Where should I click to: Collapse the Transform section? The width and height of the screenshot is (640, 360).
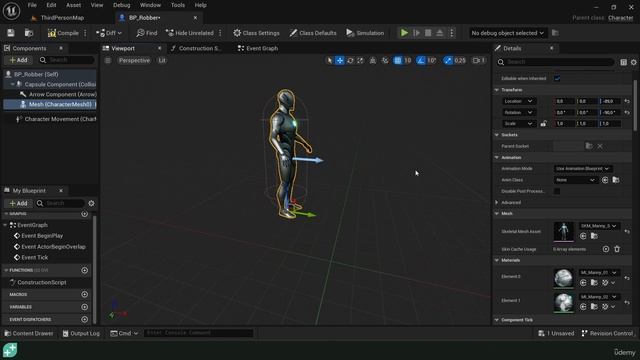(x=497, y=90)
